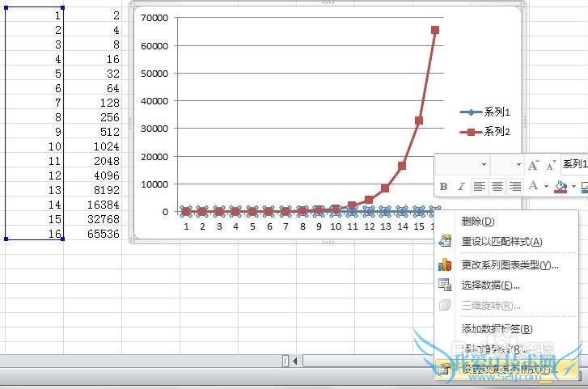The image size is (588, 389).
Task: Select cell containing 32768
Action: [93, 219]
